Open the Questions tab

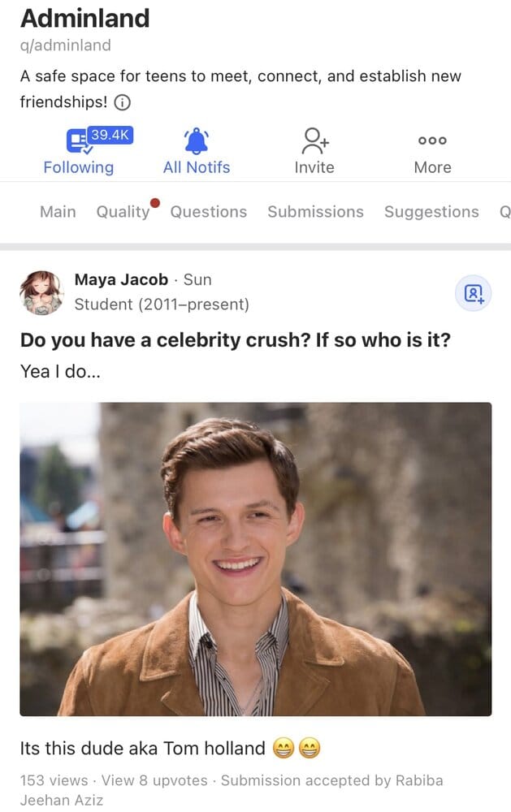click(208, 212)
